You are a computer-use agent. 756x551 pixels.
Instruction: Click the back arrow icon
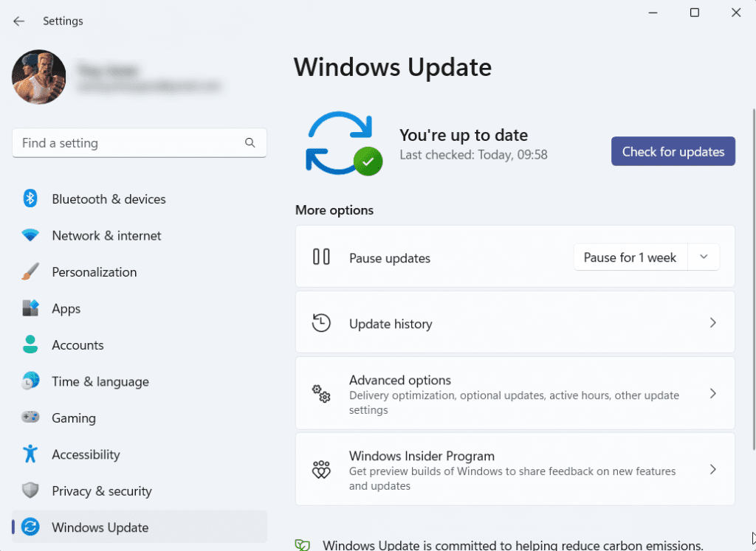point(18,21)
